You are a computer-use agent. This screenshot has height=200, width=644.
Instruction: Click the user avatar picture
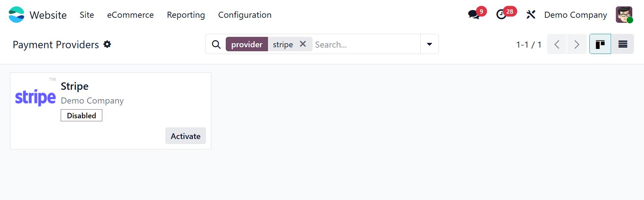click(624, 15)
